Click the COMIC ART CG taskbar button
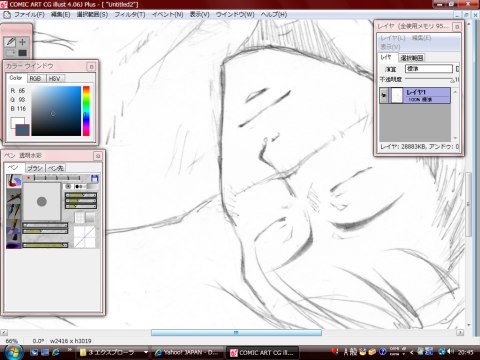This screenshot has width=480, height=360. click(x=262, y=352)
